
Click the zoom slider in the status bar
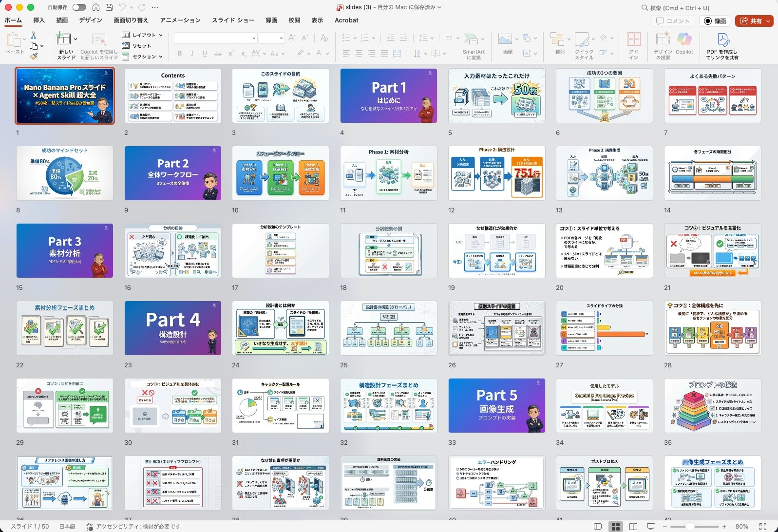point(690,527)
